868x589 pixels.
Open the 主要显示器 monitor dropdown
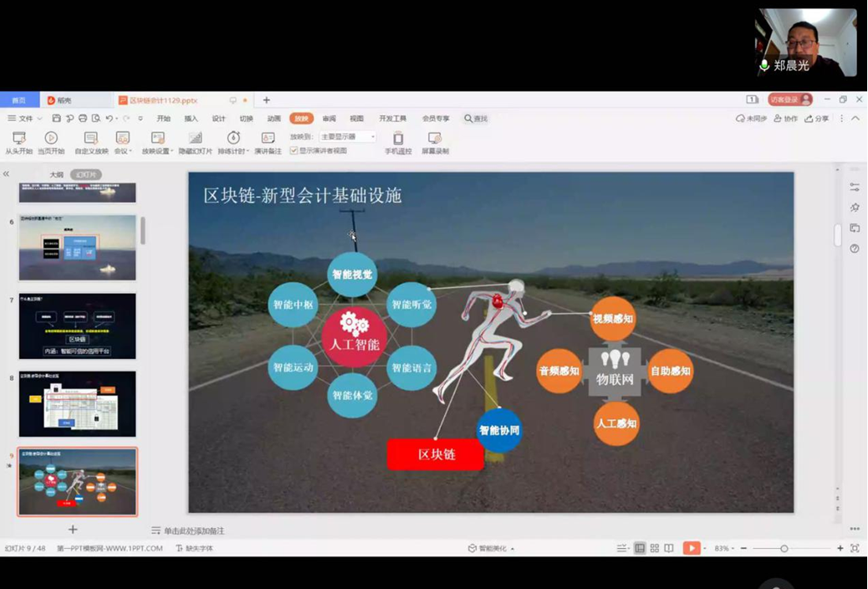pos(347,136)
